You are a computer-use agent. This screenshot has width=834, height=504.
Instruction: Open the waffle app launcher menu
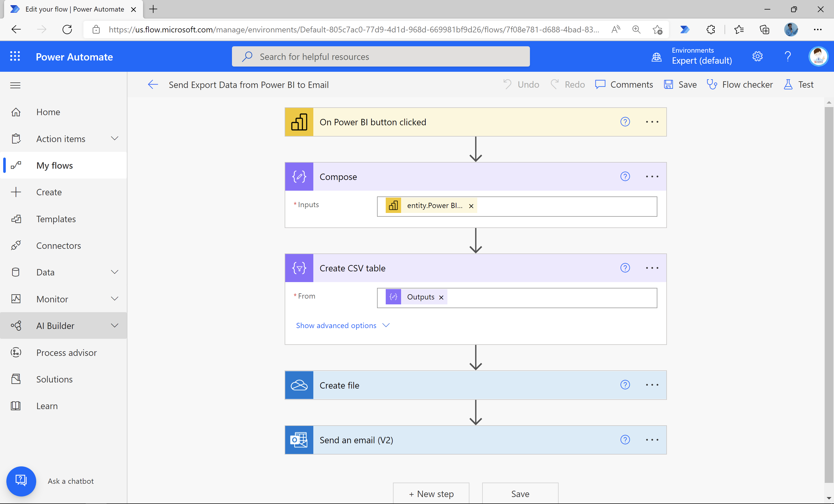tap(15, 56)
